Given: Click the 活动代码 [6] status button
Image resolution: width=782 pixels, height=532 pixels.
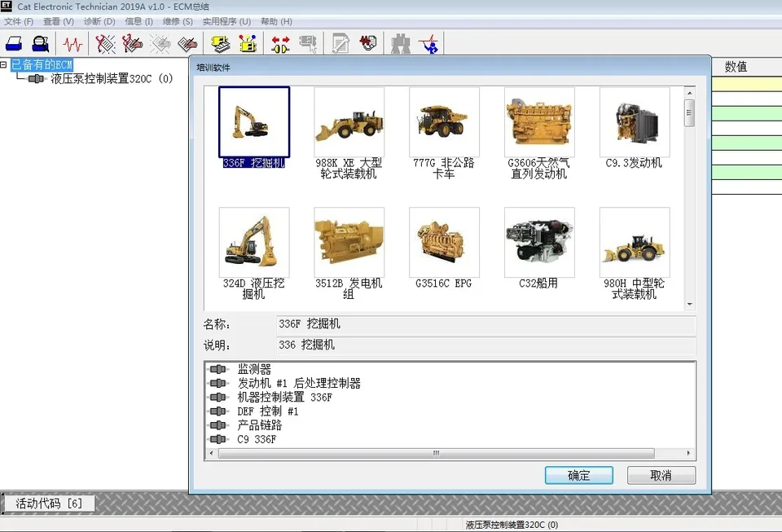Looking at the screenshot, I should tap(49, 503).
